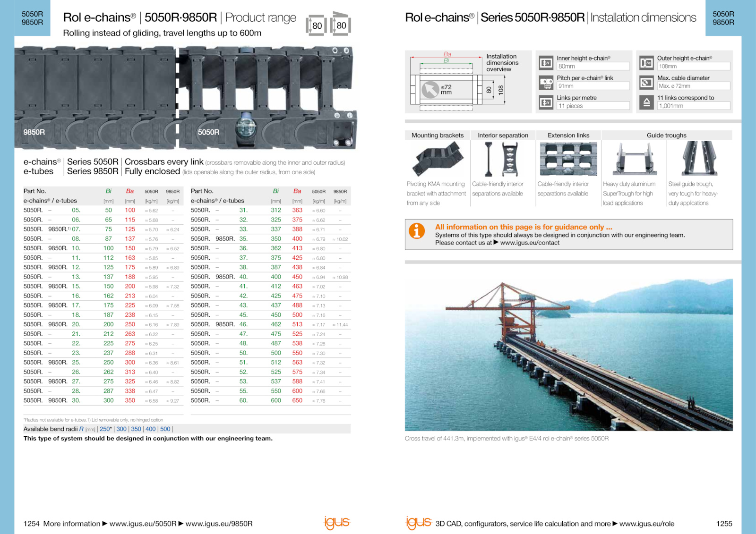Screen dimensions: 756x534
Task: Click part number row ending 30.
Action: point(103,400)
